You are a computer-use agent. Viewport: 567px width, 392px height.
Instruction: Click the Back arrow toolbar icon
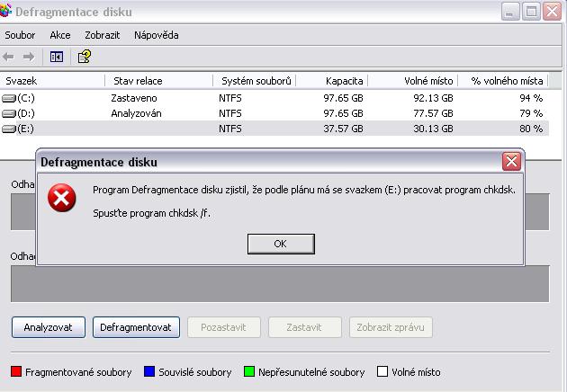point(8,57)
